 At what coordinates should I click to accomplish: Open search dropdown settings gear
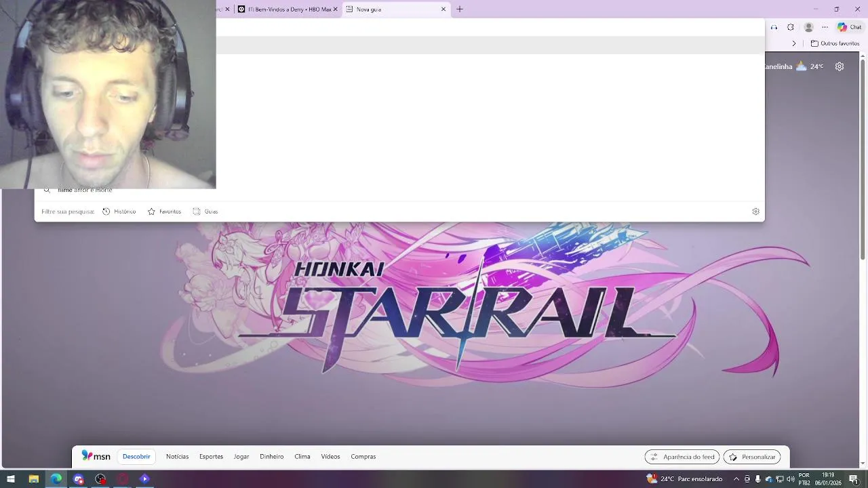pos(755,211)
